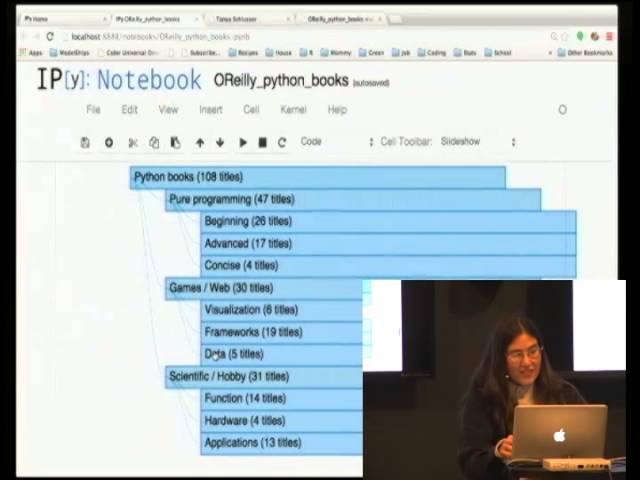Image resolution: width=640 pixels, height=480 pixels.
Task: Select the Concise (4 titles) node
Action: click(x=388, y=266)
